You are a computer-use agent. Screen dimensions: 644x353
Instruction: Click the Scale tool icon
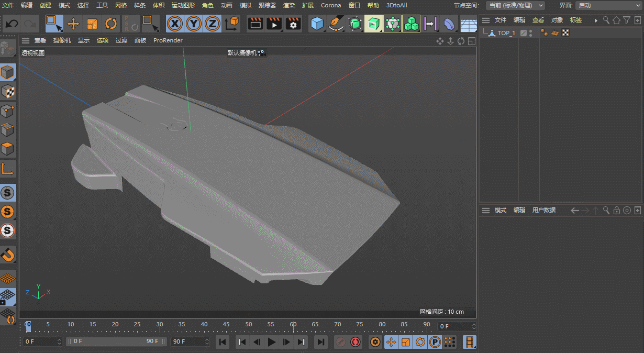[x=92, y=24]
